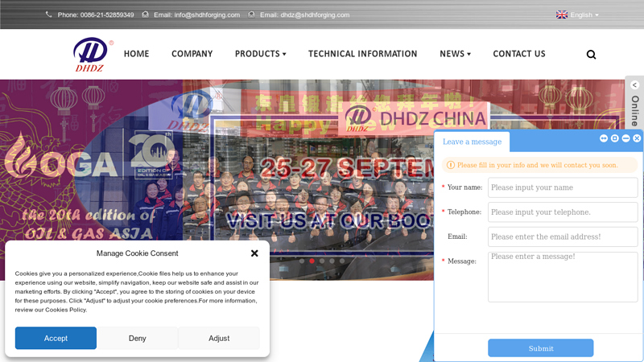Focus the Email address input field
Viewport: 644px width, 362px height.
pyautogui.click(x=563, y=237)
